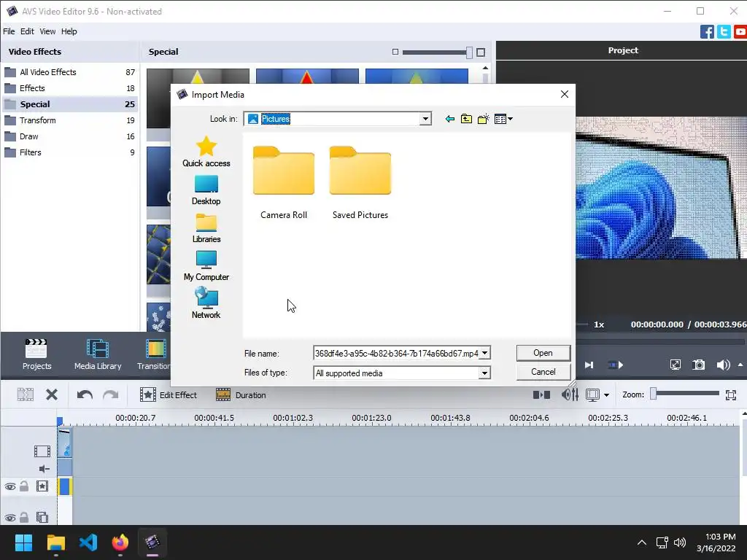The image size is (747, 560).
Task: Select the Effects category folder
Action: tap(69, 88)
